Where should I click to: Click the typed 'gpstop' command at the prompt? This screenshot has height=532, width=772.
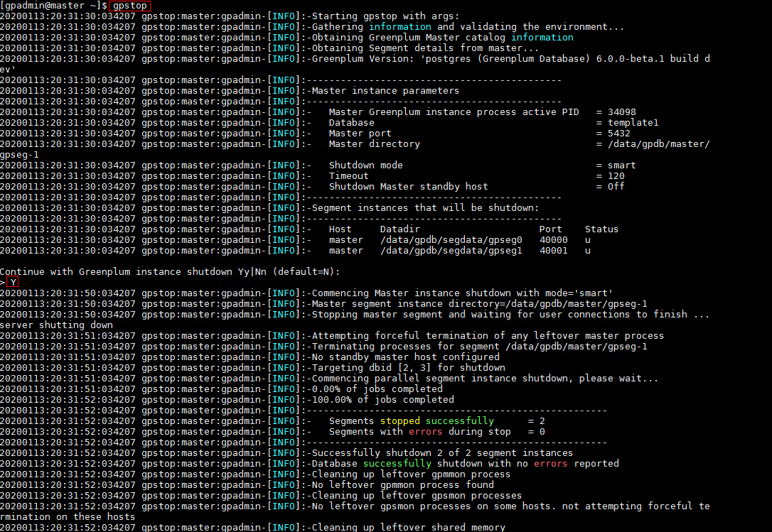point(130,6)
